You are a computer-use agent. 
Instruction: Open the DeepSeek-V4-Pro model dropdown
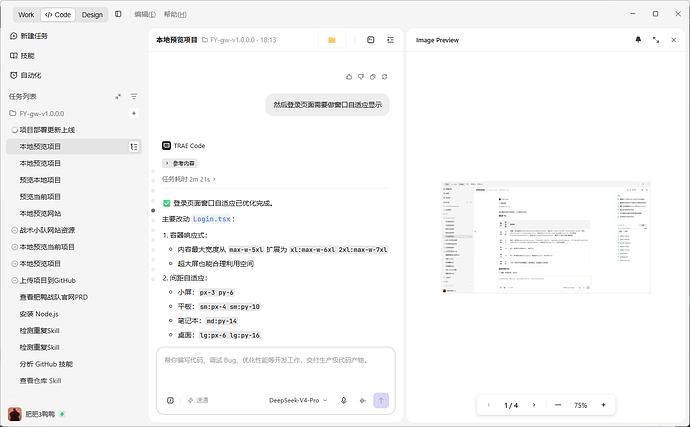point(298,400)
